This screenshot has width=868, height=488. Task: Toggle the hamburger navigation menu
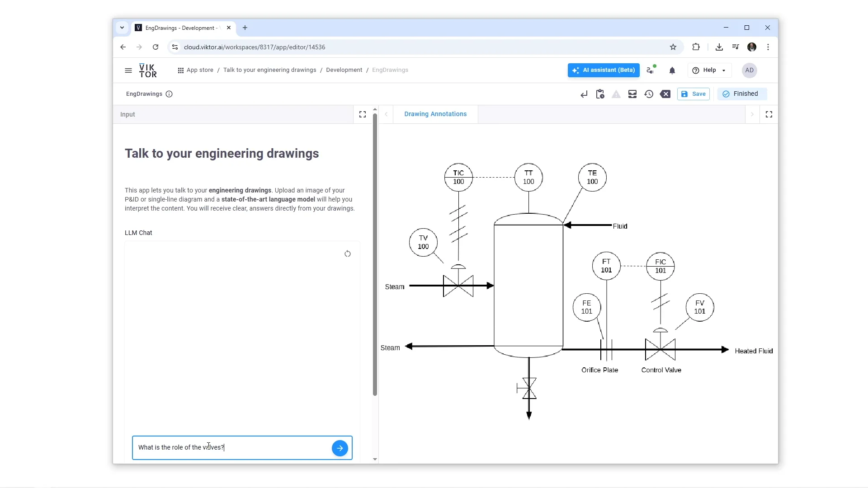(128, 70)
